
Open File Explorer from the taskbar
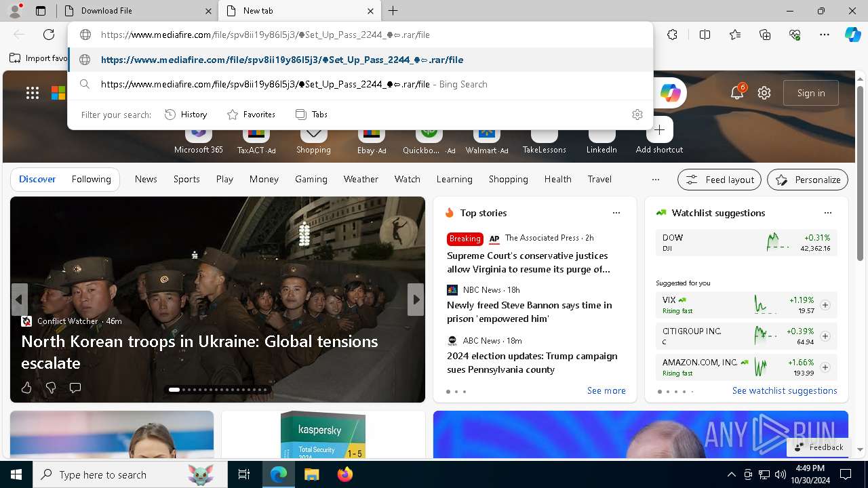click(311, 474)
